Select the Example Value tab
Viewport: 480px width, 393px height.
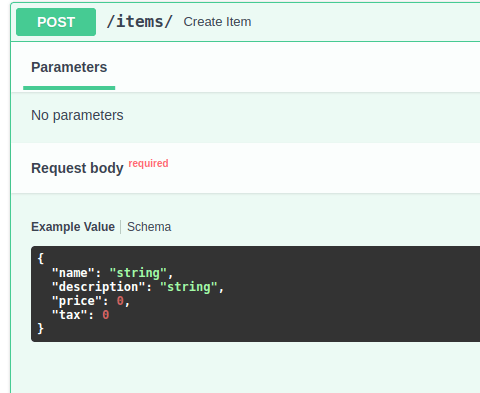(73, 227)
